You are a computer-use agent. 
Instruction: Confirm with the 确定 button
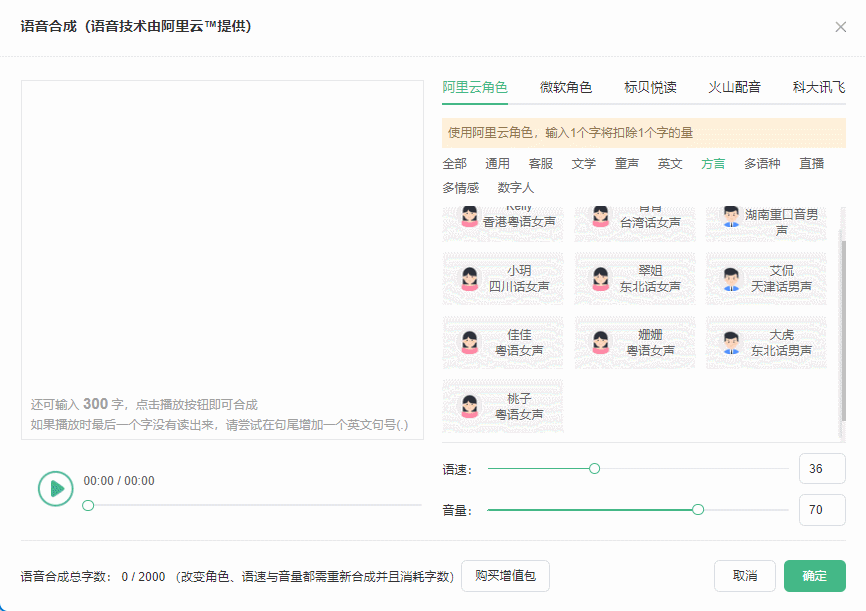815,576
